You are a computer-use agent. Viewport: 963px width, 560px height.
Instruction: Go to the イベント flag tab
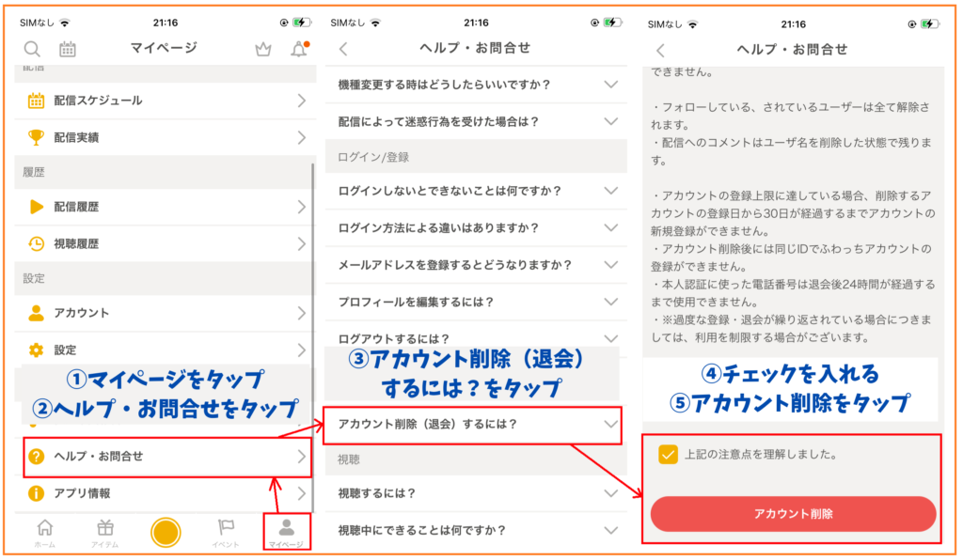(226, 533)
